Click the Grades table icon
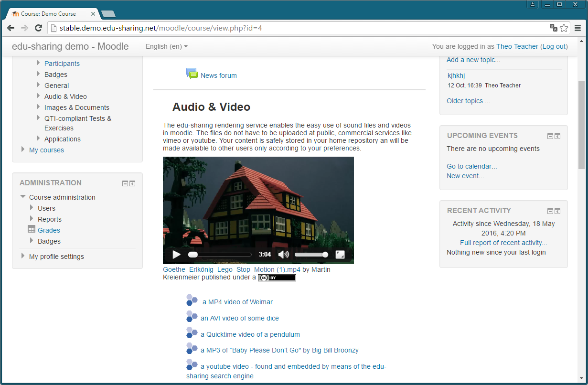The height and width of the screenshot is (385, 588). [x=32, y=230]
